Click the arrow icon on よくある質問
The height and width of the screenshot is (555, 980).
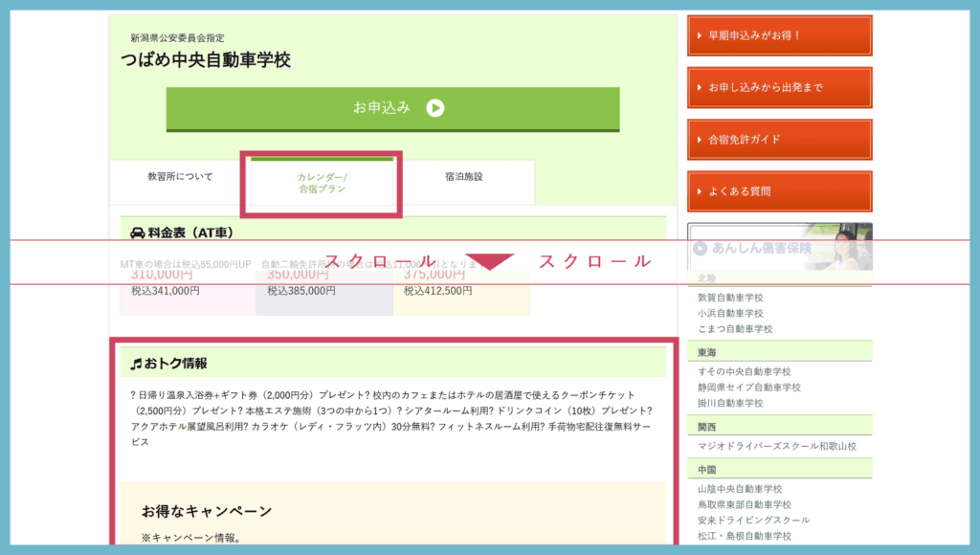[x=700, y=191]
